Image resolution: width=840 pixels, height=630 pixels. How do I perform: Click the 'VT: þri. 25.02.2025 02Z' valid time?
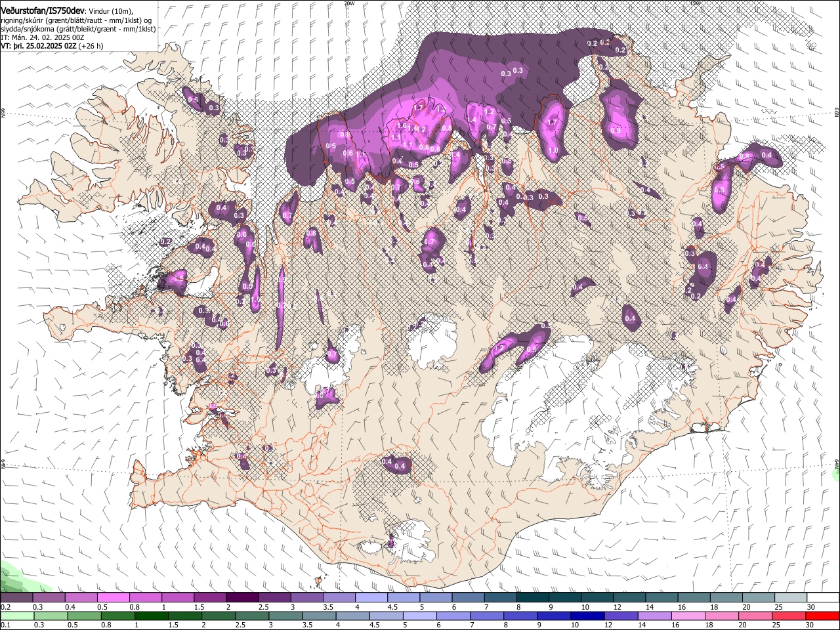coord(39,46)
